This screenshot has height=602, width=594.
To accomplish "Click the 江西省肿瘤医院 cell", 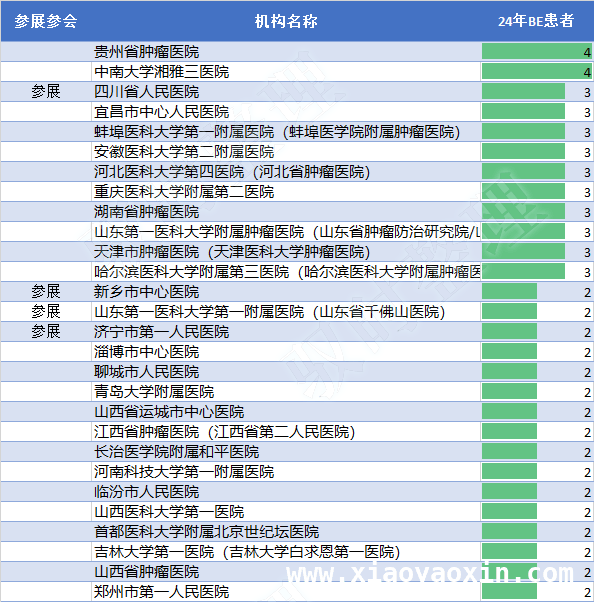I will click(286, 432).
